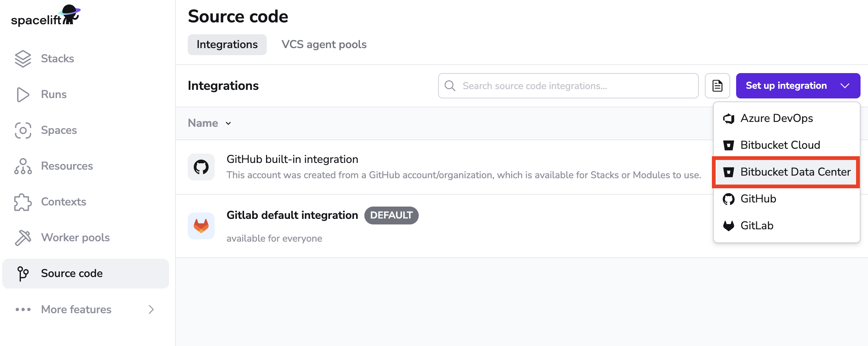Viewport: 868px width, 346px height.
Task: Choose Azure DevOps integration option
Action: (777, 118)
